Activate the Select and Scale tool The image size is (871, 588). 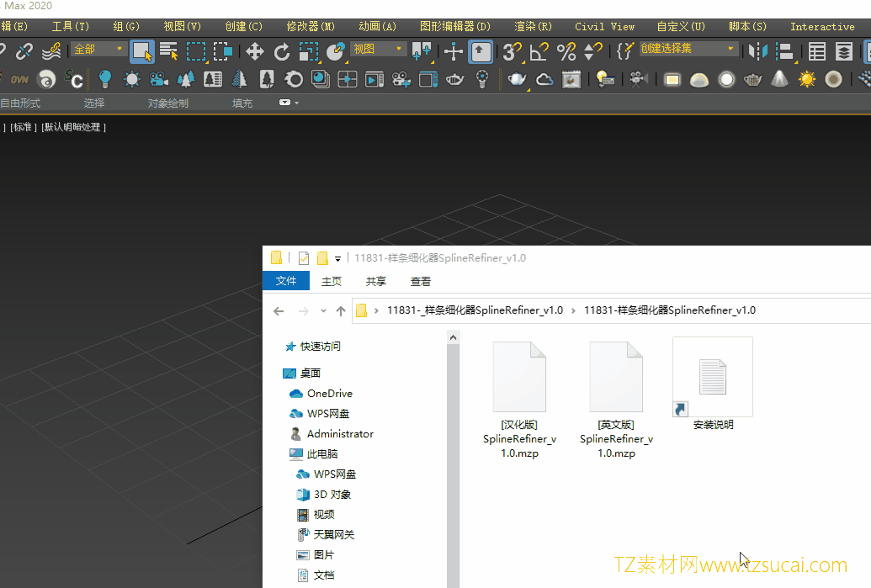309,51
